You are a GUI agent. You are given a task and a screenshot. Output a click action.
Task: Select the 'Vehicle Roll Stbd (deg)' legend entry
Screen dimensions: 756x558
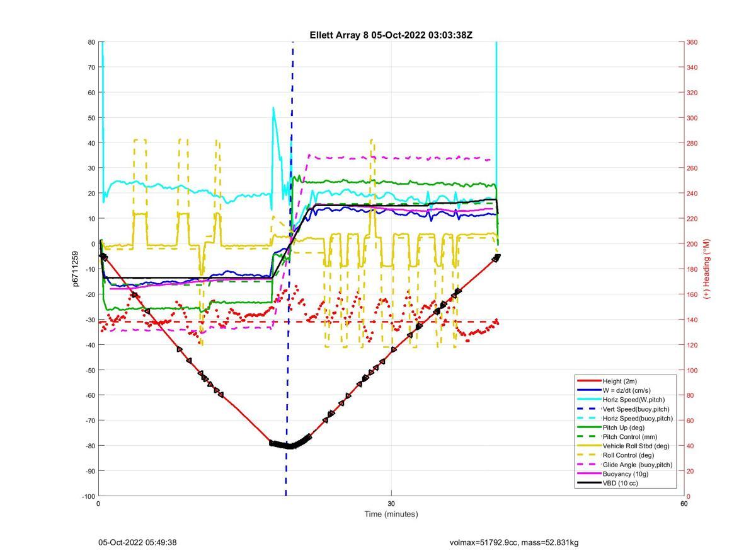[636, 446]
